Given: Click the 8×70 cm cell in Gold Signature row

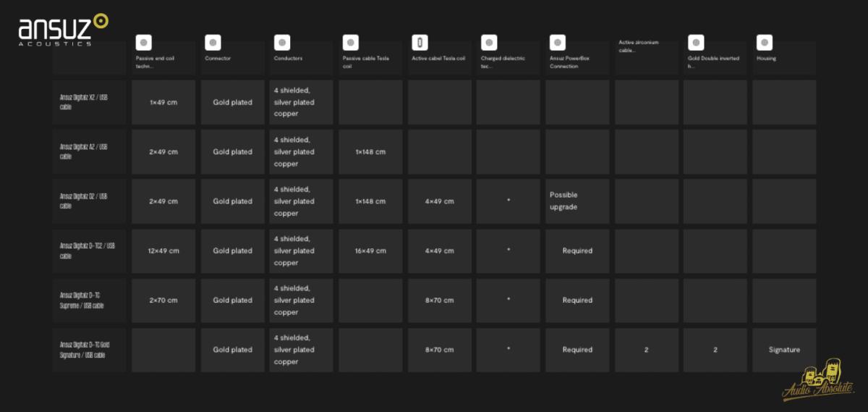Looking at the screenshot, I should tap(440, 350).
